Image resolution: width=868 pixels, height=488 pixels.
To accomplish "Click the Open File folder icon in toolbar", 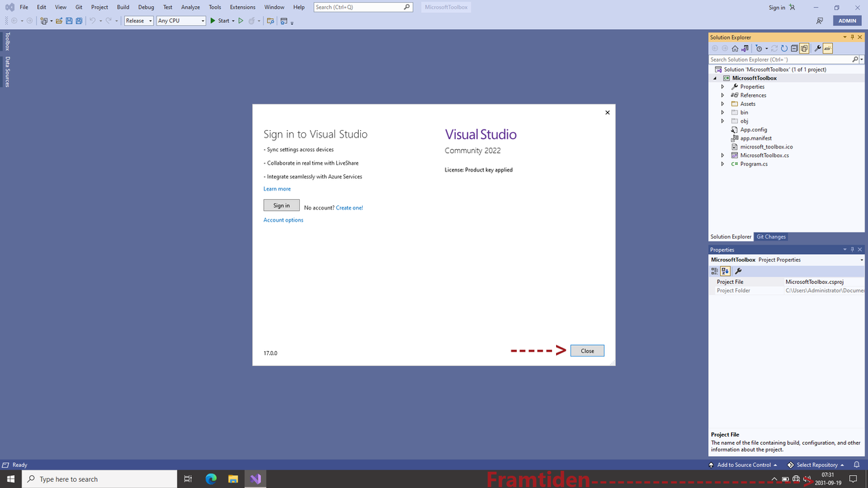I will click(59, 21).
